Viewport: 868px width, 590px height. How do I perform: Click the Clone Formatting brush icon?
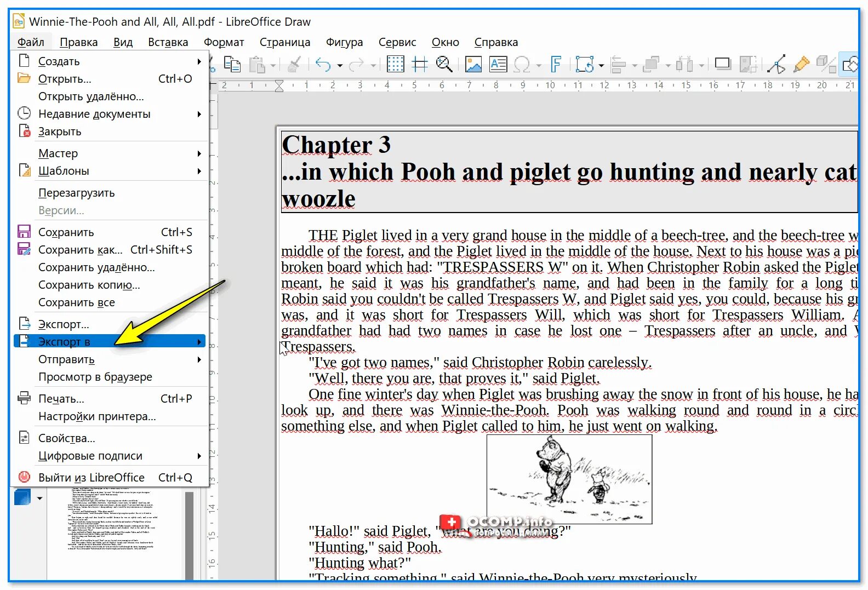tap(294, 65)
